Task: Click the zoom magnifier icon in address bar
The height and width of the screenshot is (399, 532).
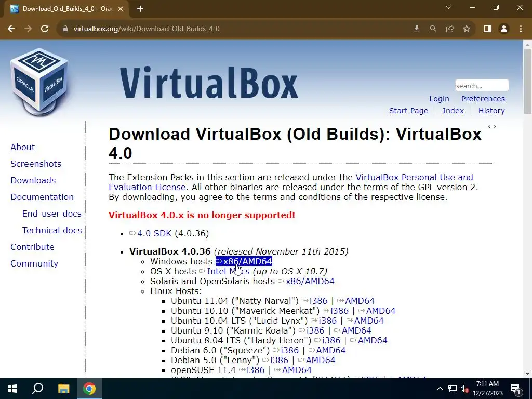Action: coord(433,29)
